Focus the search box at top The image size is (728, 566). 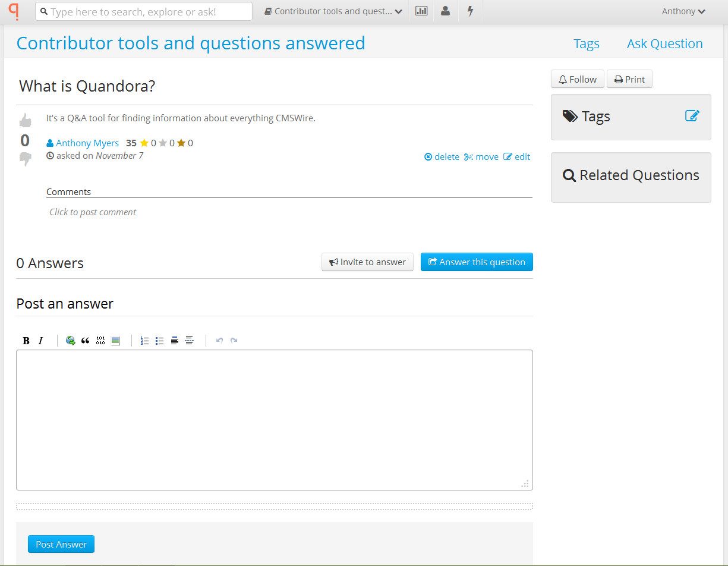coord(144,11)
